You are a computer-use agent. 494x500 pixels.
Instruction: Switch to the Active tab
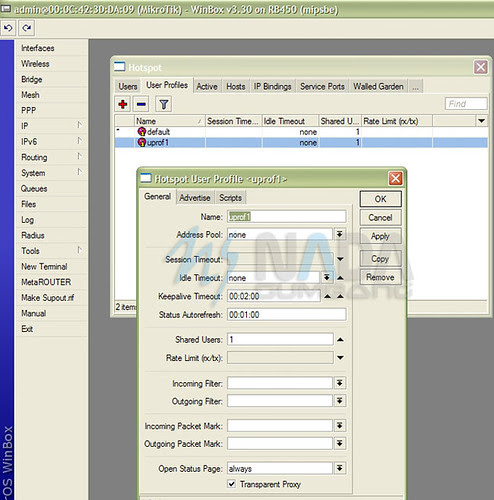[x=207, y=87]
